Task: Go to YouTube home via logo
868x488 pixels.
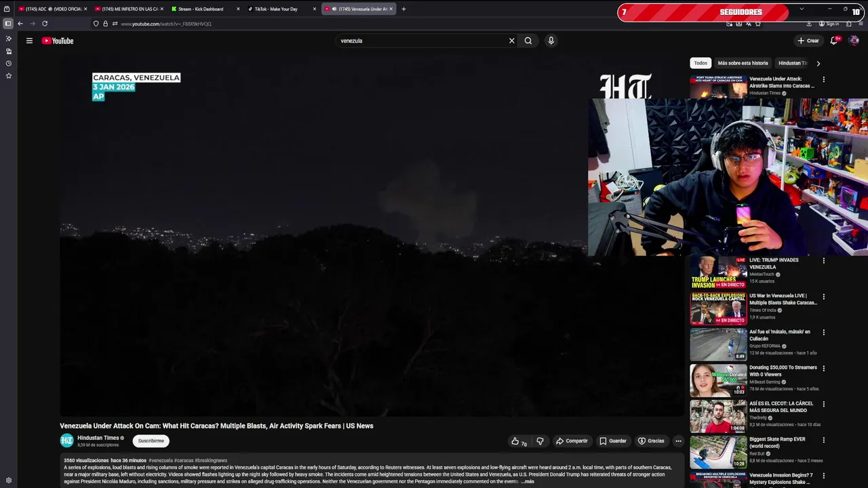Action: (58, 41)
